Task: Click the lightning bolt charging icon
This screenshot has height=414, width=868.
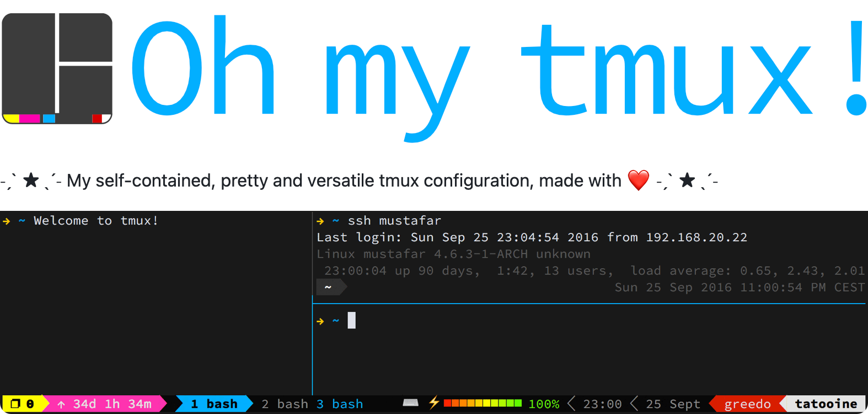Action: [434, 402]
